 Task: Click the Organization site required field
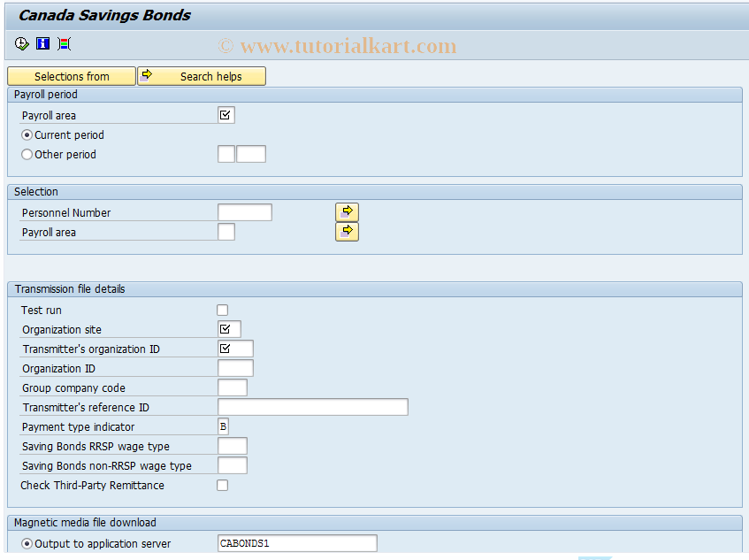[x=229, y=329]
